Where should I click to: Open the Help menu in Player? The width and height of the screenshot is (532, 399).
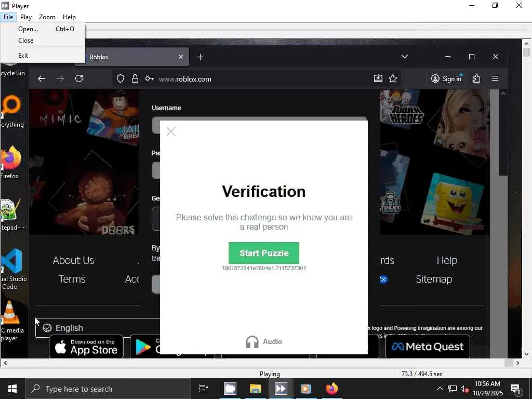pyautogui.click(x=69, y=17)
